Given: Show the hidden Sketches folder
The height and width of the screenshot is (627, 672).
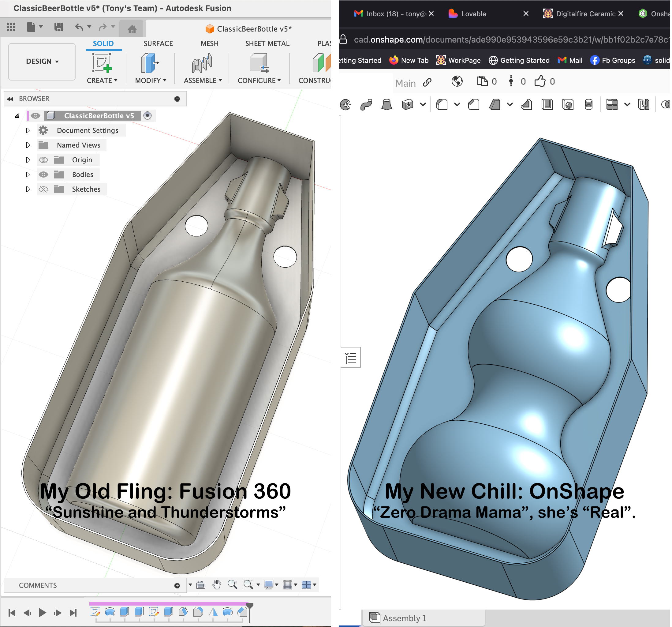Looking at the screenshot, I should tap(43, 190).
